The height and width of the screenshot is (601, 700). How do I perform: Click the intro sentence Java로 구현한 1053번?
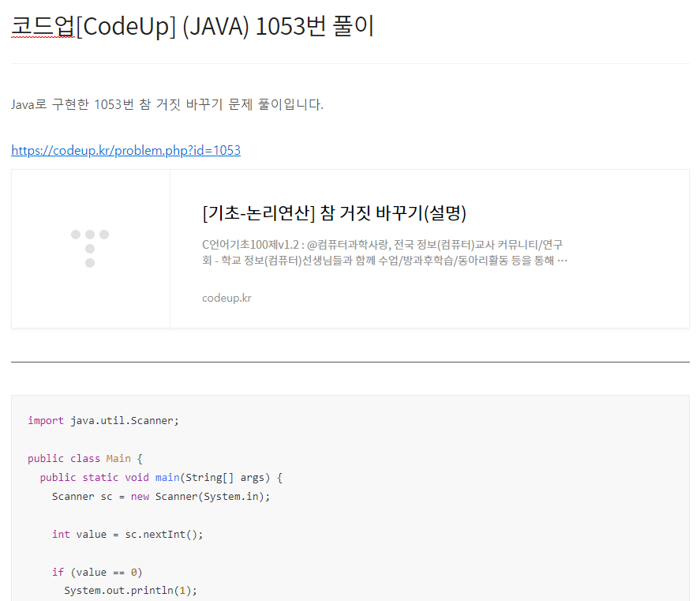167,104
